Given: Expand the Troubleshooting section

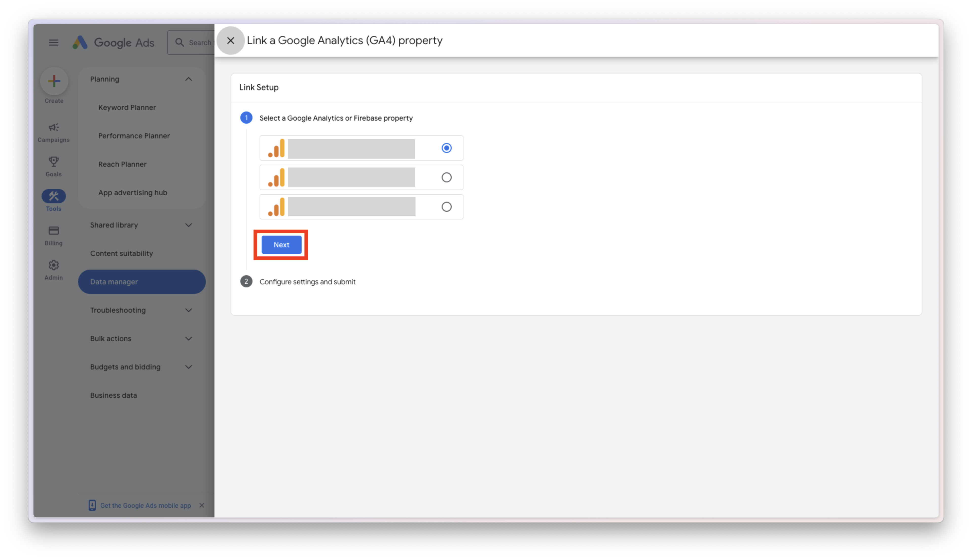Looking at the screenshot, I should tap(188, 310).
